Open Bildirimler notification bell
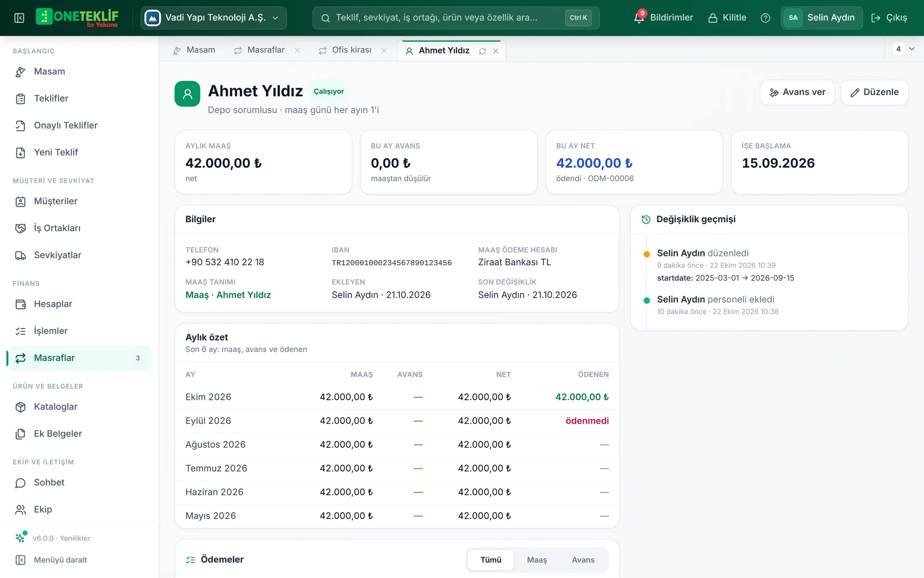Screen dimensions: 924x578 663,18
